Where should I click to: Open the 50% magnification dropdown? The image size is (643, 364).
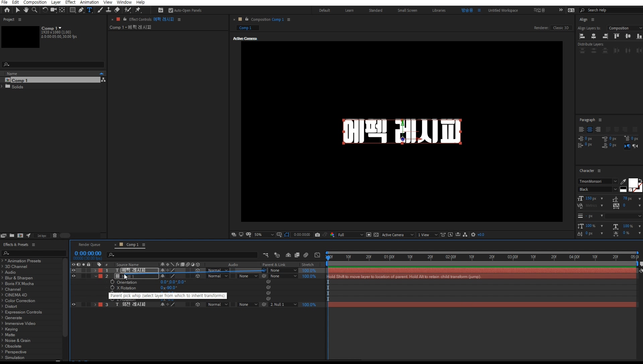pyautogui.click(x=264, y=235)
